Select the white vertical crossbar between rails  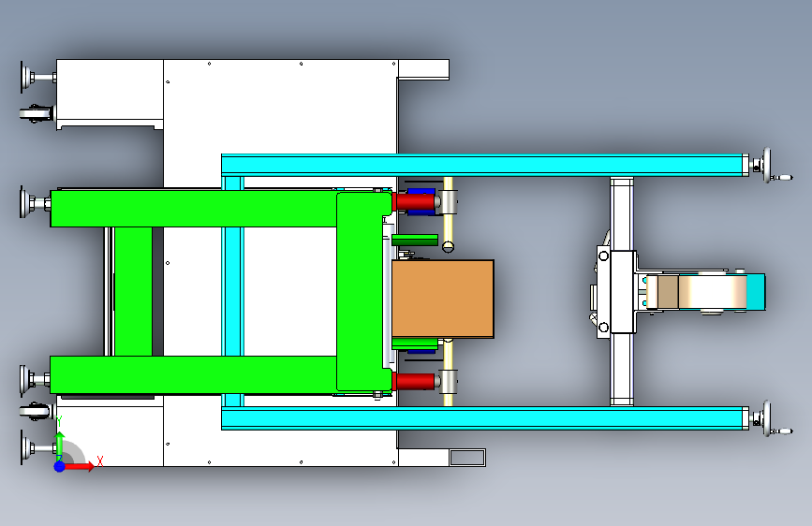[622, 291]
